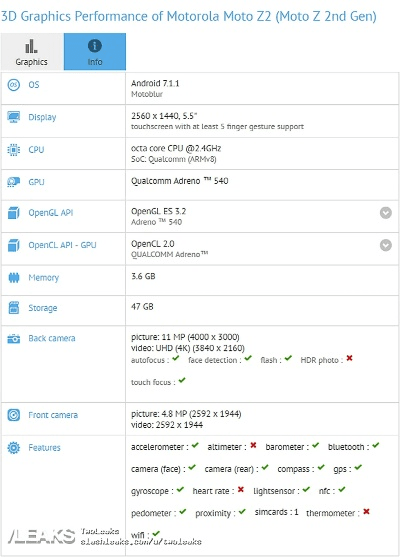Image resolution: width=400 pixels, height=557 pixels.
Task: Click the Front camera icon
Action: [13, 415]
